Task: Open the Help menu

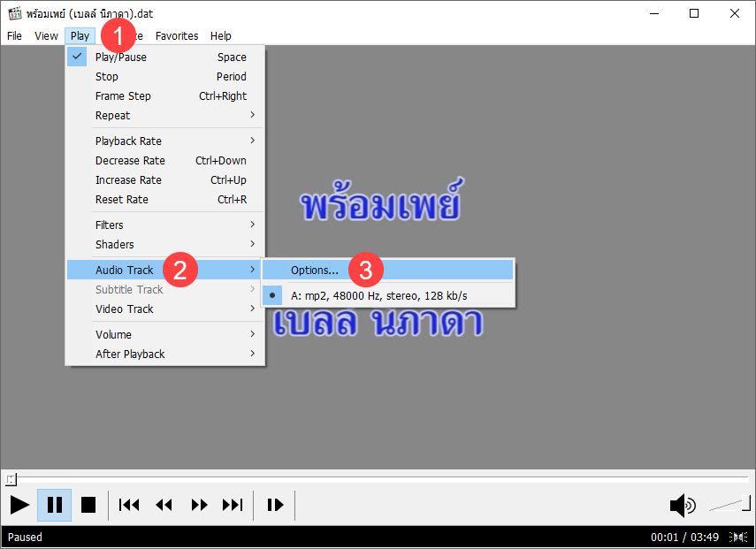Action: [x=221, y=36]
